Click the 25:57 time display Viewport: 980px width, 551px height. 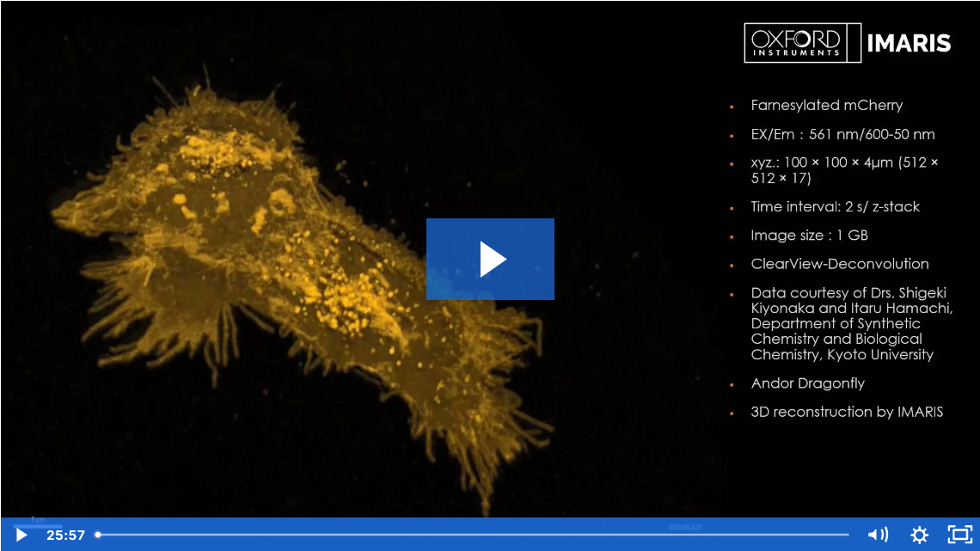tap(65, 535)
